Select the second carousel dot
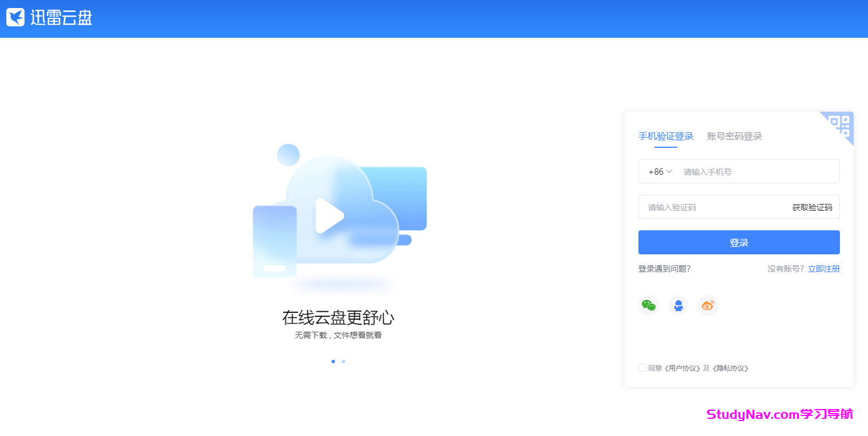The width and height of the screenshot is (868, 436). click(x=344, y=361)
